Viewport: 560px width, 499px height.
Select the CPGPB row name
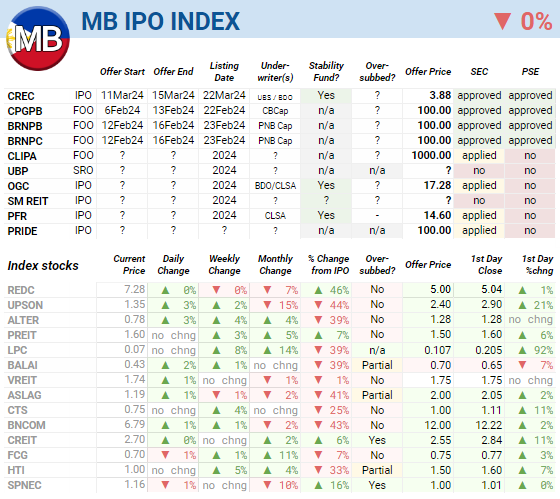(25, 111)
